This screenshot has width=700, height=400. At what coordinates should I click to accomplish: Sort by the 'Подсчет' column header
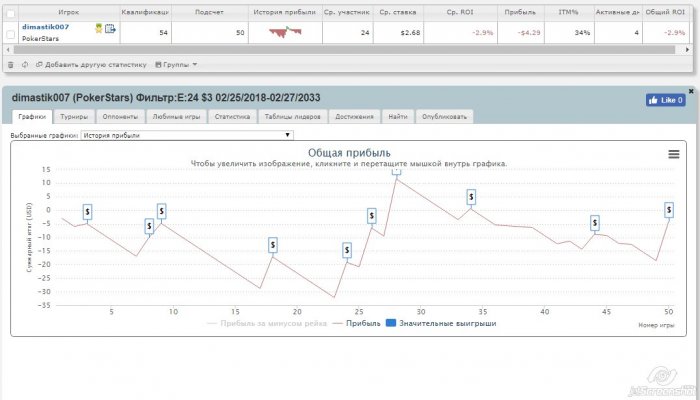tap(209, 12)
